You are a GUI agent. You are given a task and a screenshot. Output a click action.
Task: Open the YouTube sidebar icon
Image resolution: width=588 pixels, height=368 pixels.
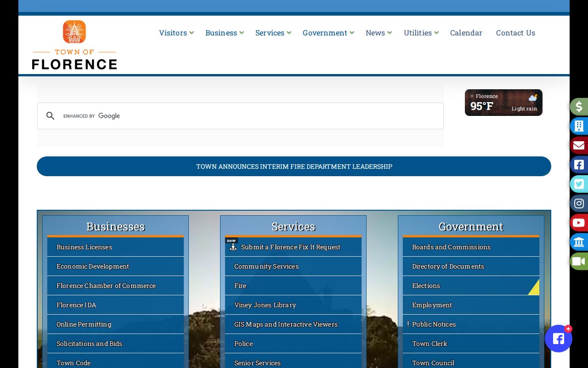coord(579,223)
